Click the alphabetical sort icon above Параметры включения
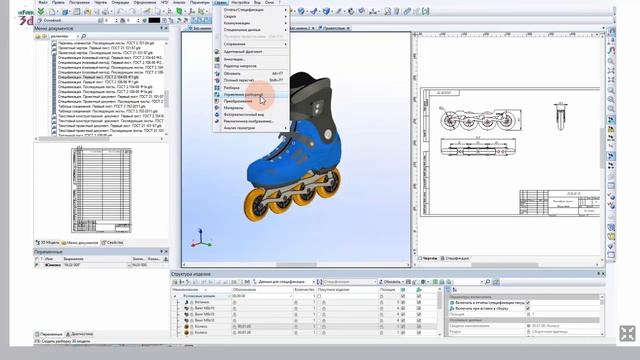The height and width of the screenshot is (360, 640). [455, 290]
